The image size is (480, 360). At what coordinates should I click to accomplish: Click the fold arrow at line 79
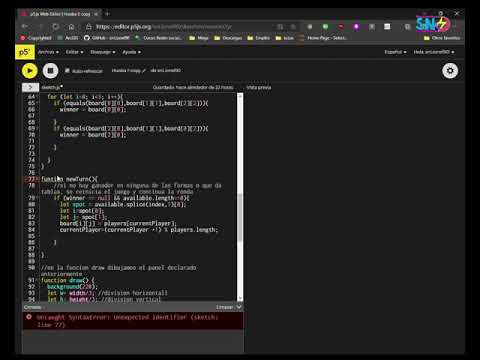coord(37,198)
